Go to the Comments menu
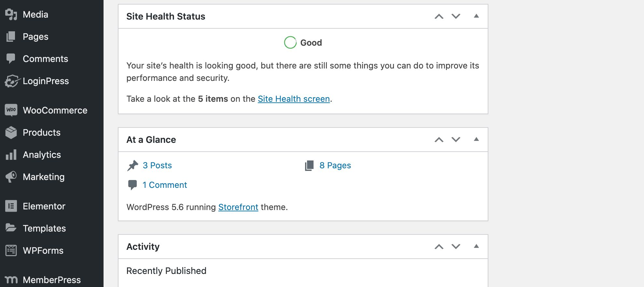Image resolution: width=644 pixels, height=287 pixels. [45, 59]
